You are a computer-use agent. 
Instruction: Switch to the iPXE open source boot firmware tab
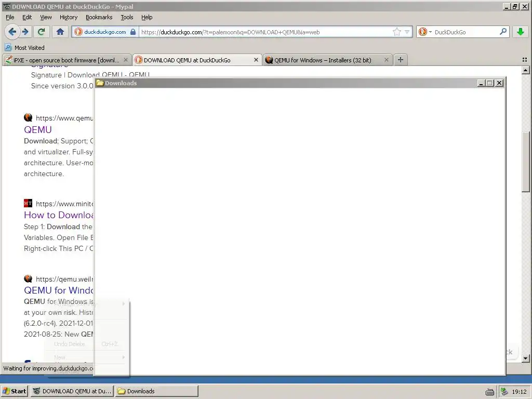pyautogui.click(x=66, y=60)
